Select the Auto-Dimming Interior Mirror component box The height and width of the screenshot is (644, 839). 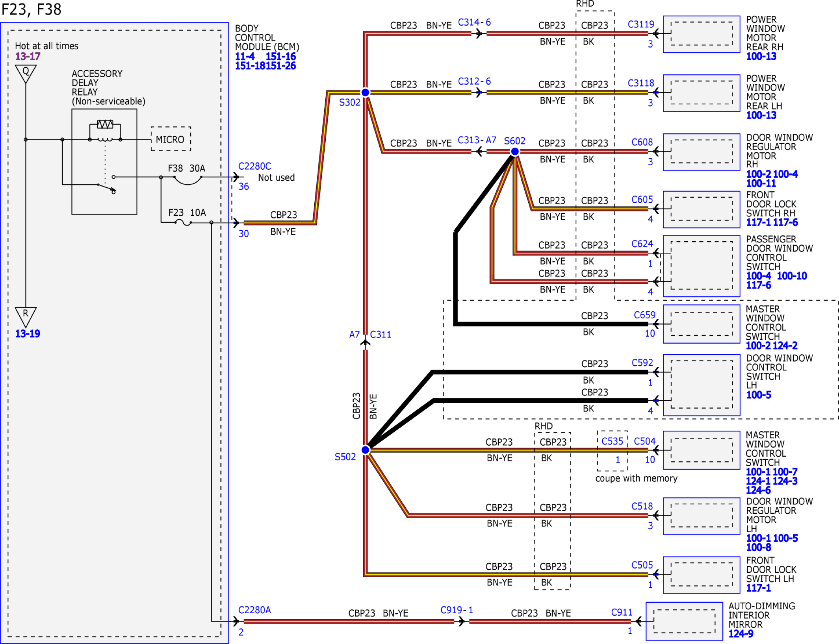tap(684, 621)
